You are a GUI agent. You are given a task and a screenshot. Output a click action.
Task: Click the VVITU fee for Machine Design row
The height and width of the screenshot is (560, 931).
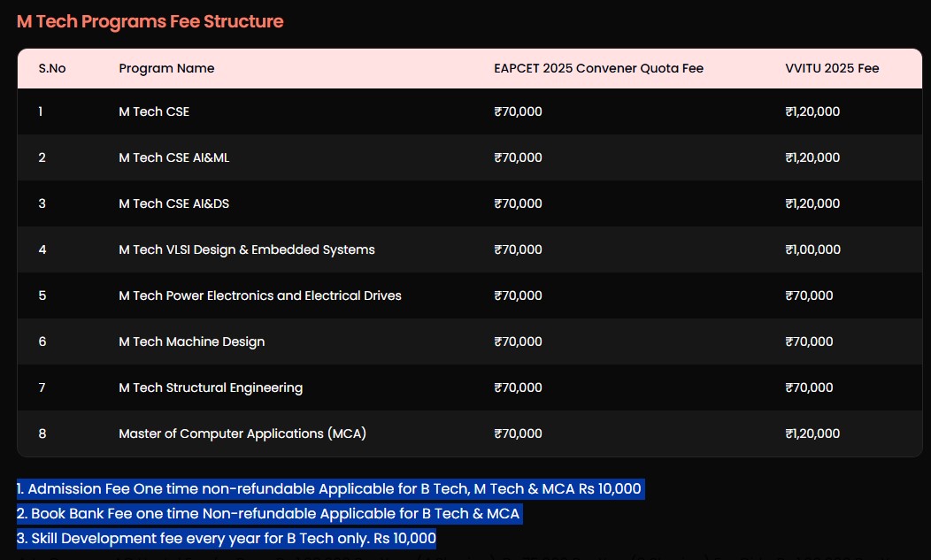click(809, 341)
